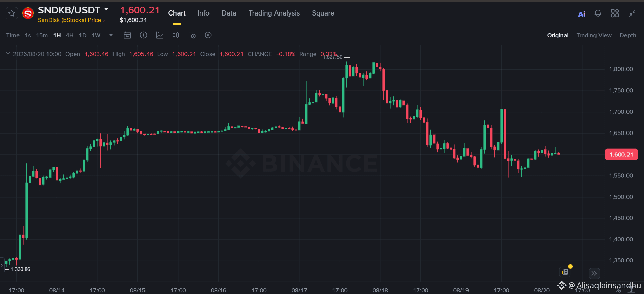This screenshot has height=294, width=644.
Task: Open the Trading Analysis tab
Action: 274,13
